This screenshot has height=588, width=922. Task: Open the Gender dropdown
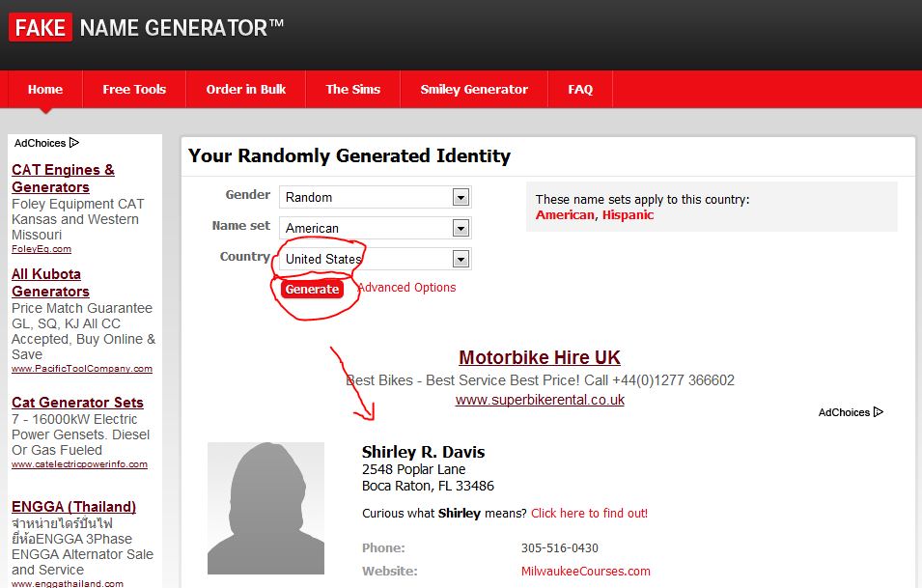tap(461, 197)
